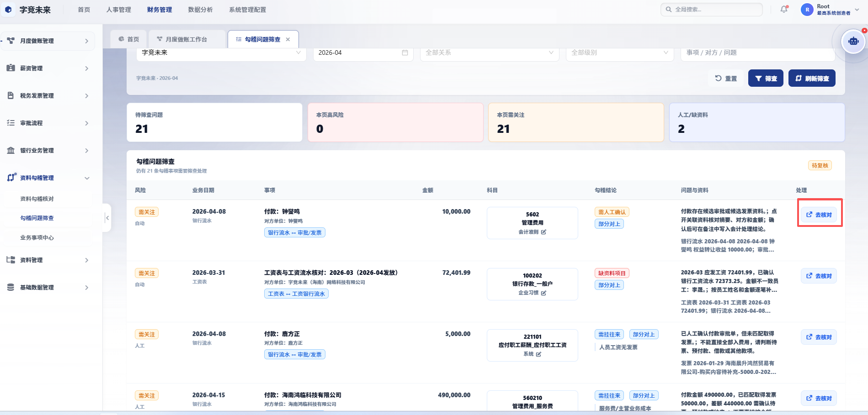
Task: Select 勾稽问题筛查 submenu item
Action: 37,218
